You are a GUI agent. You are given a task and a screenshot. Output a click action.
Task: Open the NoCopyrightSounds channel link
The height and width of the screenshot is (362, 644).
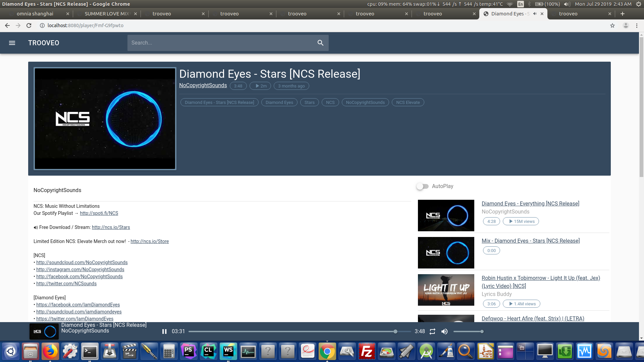coord(203,85)
